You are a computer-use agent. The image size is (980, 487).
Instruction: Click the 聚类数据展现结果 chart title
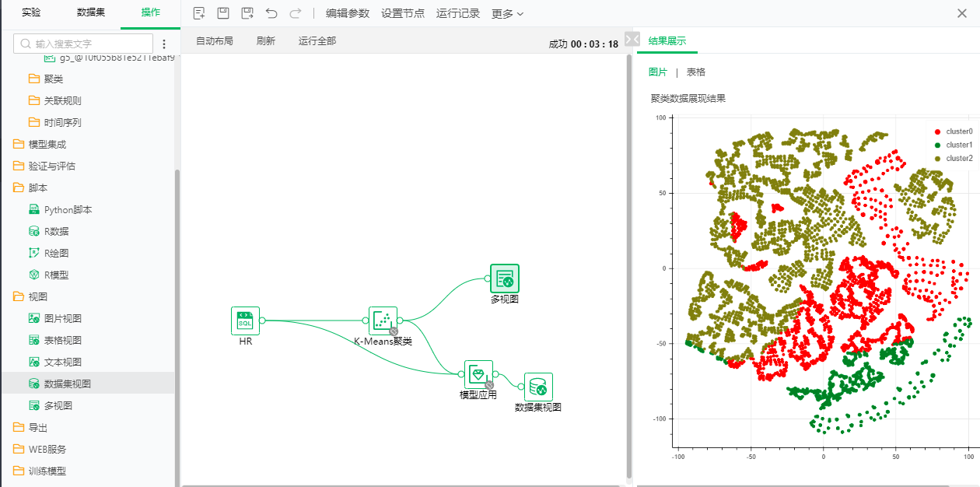tap(688, 99)
